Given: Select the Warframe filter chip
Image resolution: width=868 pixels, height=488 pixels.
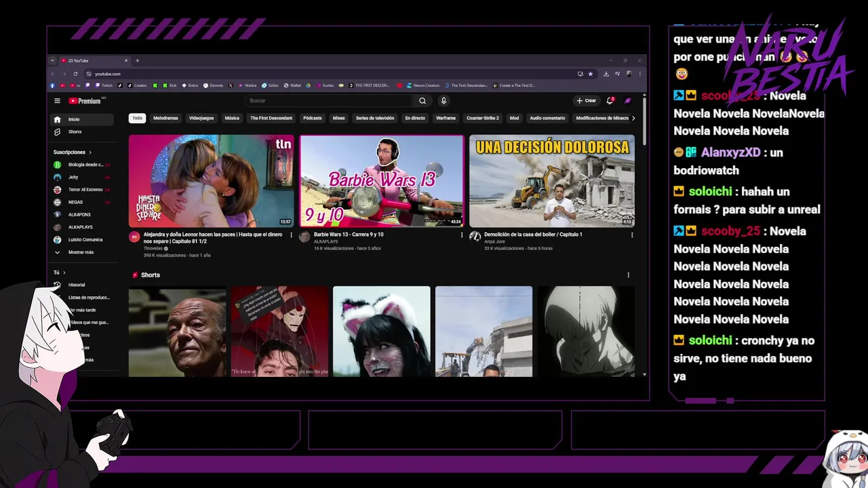Looking at the screenshot, I should 446,118.
